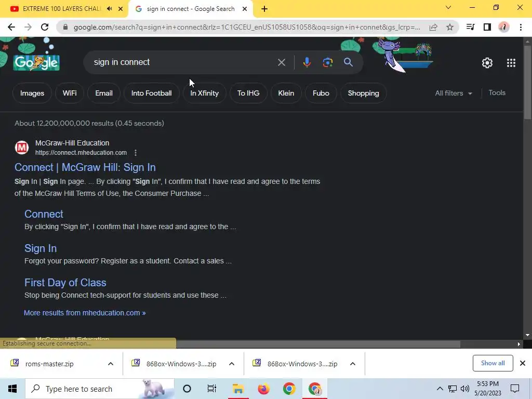Screen dimensions: 532x399
Task: Open Connect | McGraw Hill: Sign In
Action: click(x=85, y=168)
